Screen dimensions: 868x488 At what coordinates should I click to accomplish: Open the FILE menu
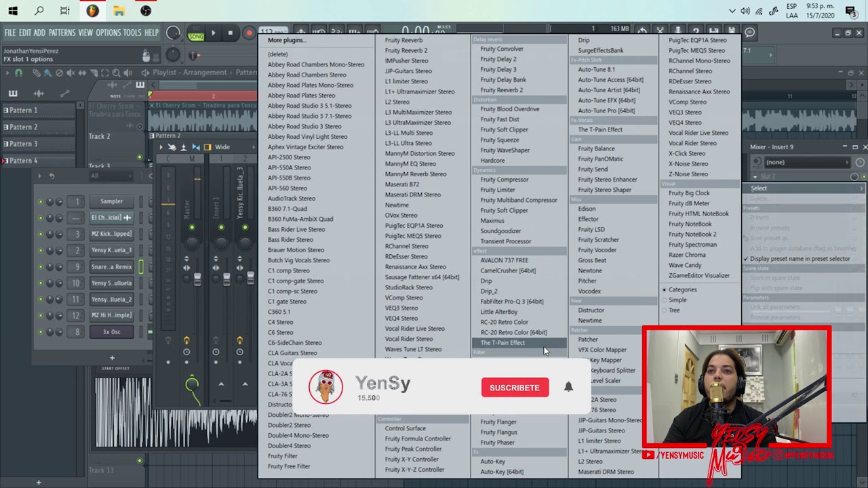(10, 33)
